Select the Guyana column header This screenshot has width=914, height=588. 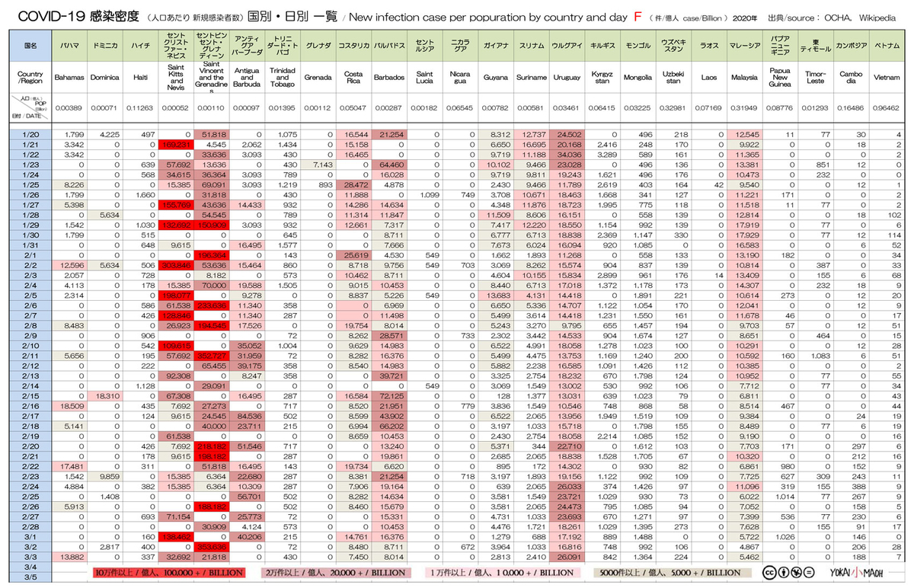[496, 78]
